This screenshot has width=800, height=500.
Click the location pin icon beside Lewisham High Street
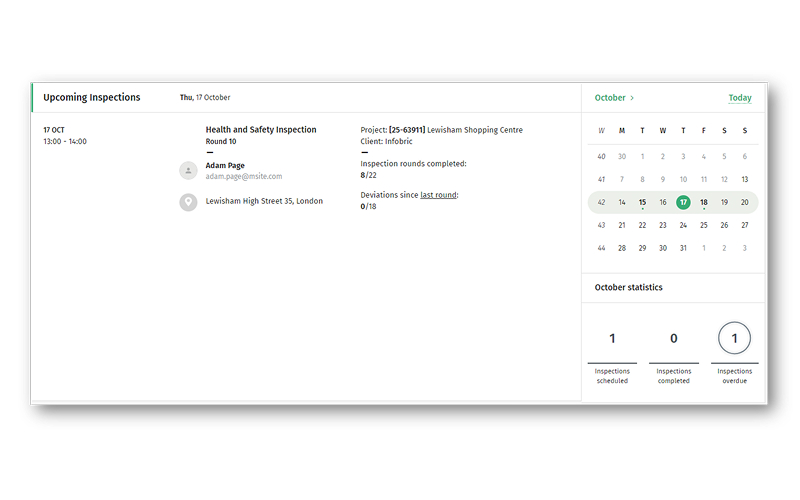[188, 202]
